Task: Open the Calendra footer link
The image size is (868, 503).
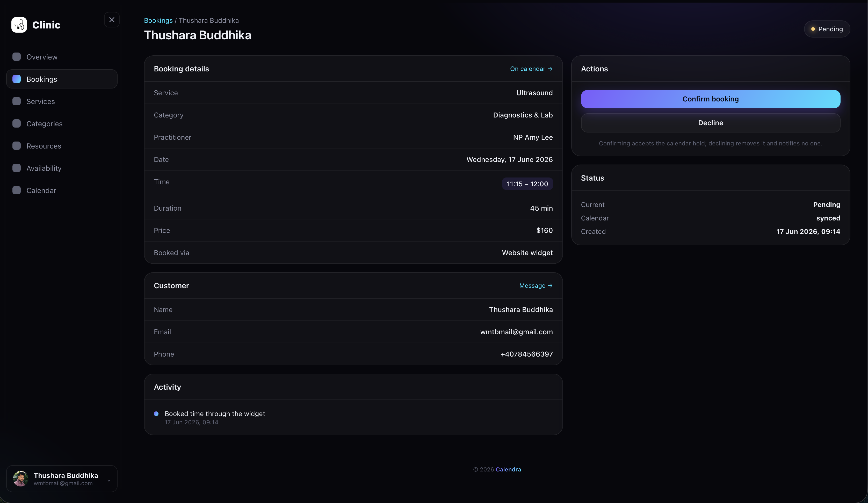Action: 508,469
